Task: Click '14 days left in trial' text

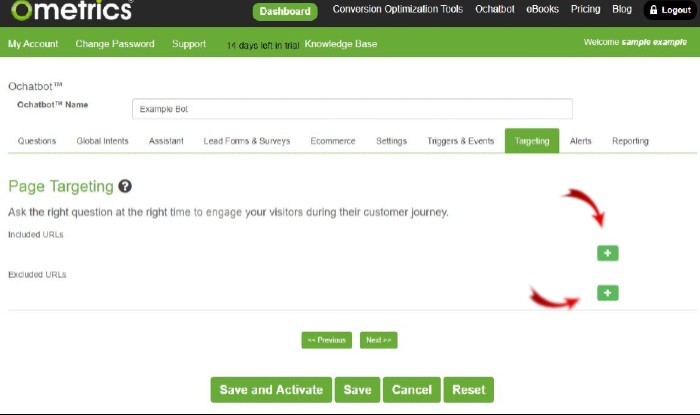Action: (x=263, y=45)
